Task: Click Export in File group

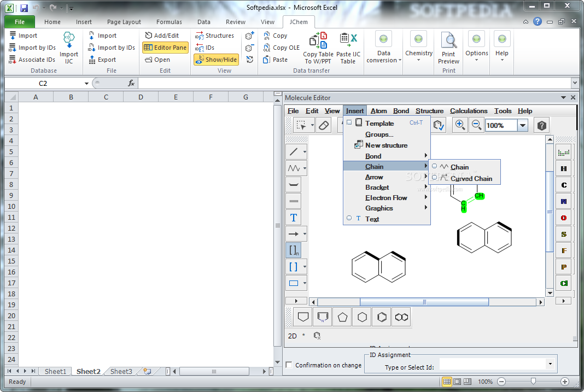Action: pyautogui.click(x=102, y=60)
